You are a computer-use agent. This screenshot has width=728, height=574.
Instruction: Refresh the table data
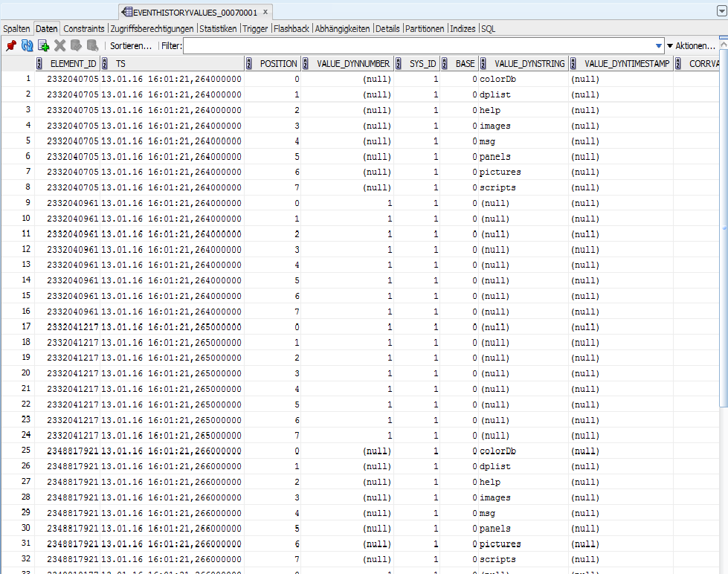[28, 45]
